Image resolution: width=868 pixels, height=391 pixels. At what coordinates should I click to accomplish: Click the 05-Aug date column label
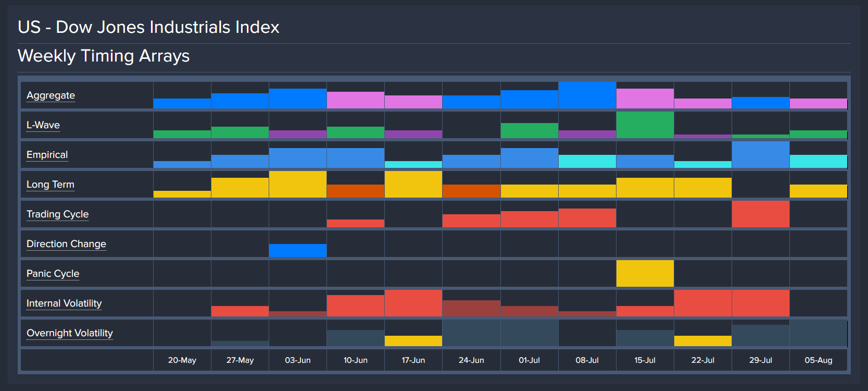point(818,360)
